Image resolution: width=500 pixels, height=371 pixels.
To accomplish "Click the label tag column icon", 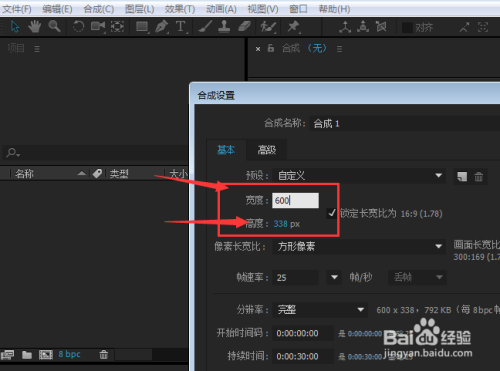I will click(97, 173).
